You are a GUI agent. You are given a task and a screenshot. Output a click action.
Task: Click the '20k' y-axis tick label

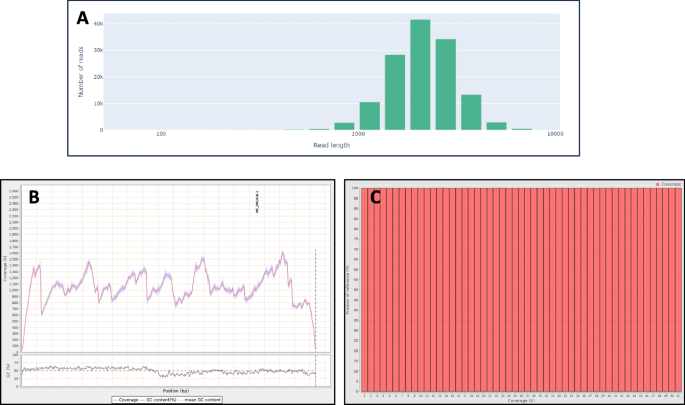98,77
